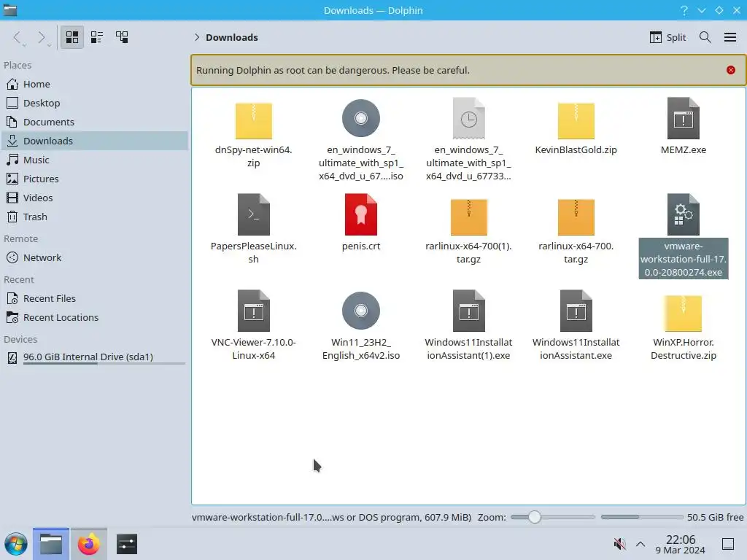Select VNC-Viewer-7.10.0-Linux-x64 icon

click(x=253, y=311)
